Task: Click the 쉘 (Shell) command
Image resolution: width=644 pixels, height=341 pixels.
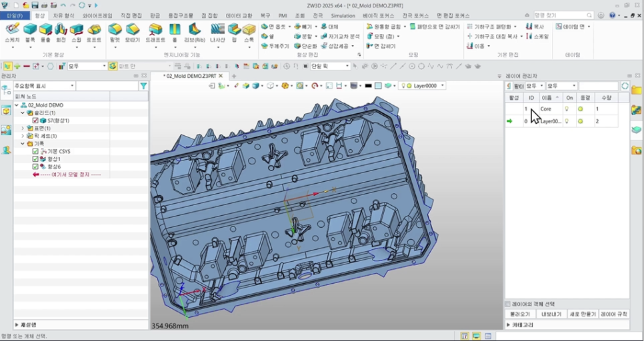Action: pos(268,36)
